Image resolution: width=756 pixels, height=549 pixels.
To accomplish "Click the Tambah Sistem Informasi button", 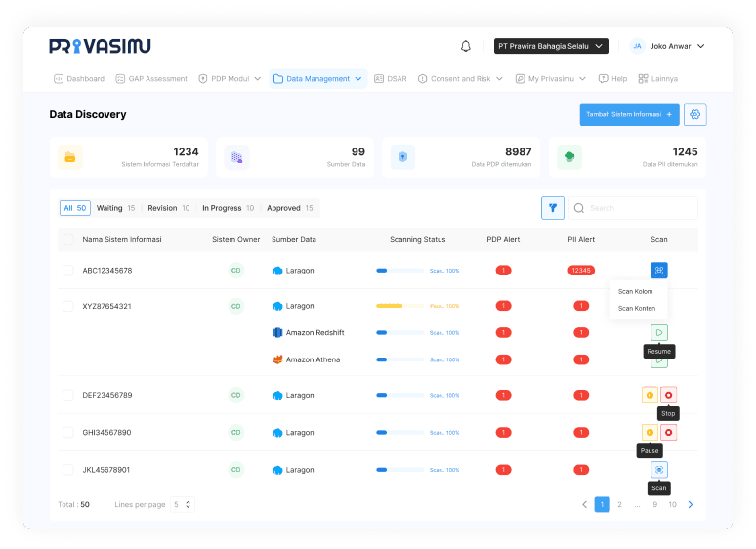I will [628, 114].
